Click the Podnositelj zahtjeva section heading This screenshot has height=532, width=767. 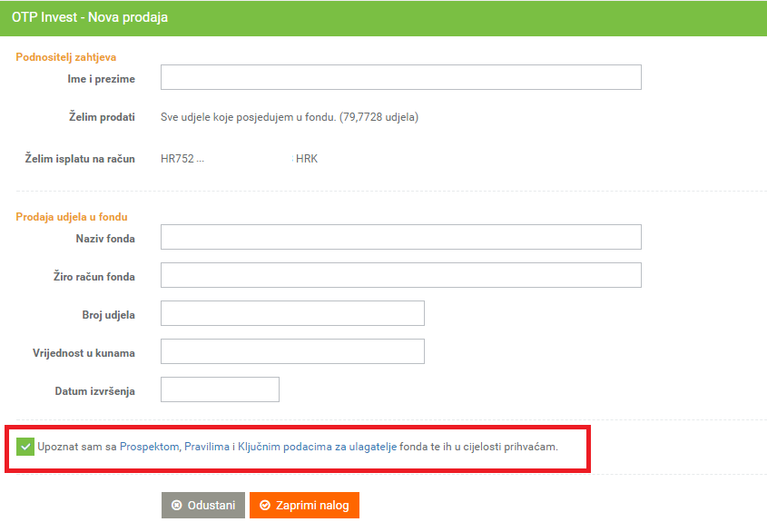[66, 57]
